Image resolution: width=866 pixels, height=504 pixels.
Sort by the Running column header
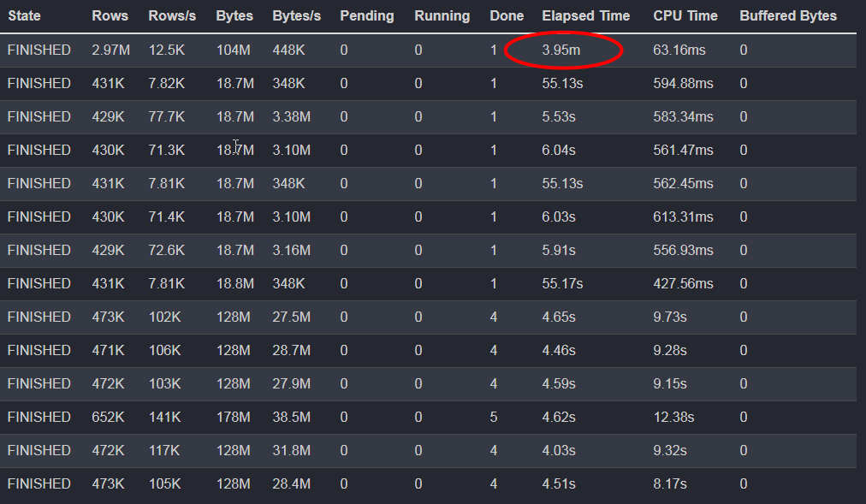click(x=442, y=15)
